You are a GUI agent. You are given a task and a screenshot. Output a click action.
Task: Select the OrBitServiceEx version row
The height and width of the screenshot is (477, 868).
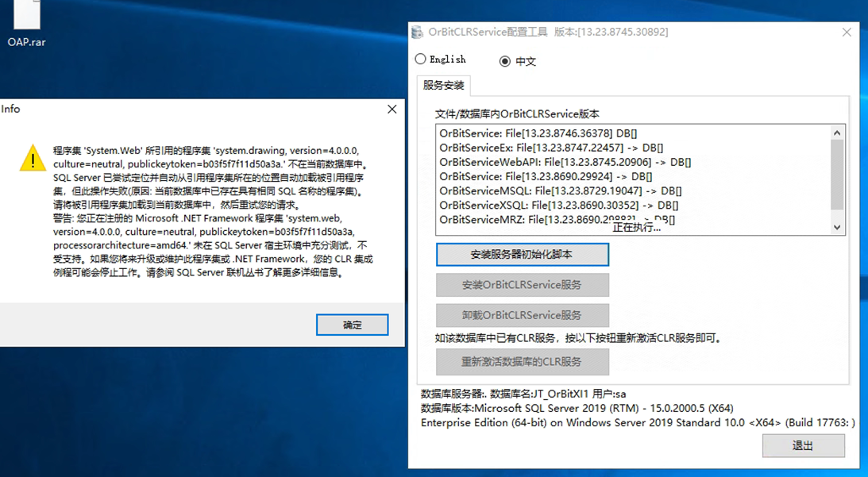click(551, 148)
